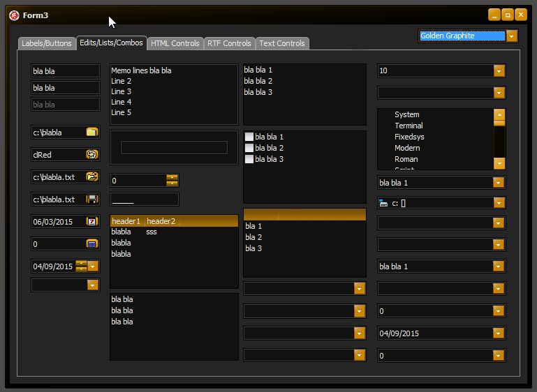Check the 'bla bla 1' checkbox
The image size is (537, 392).
(x=249, y=137)
